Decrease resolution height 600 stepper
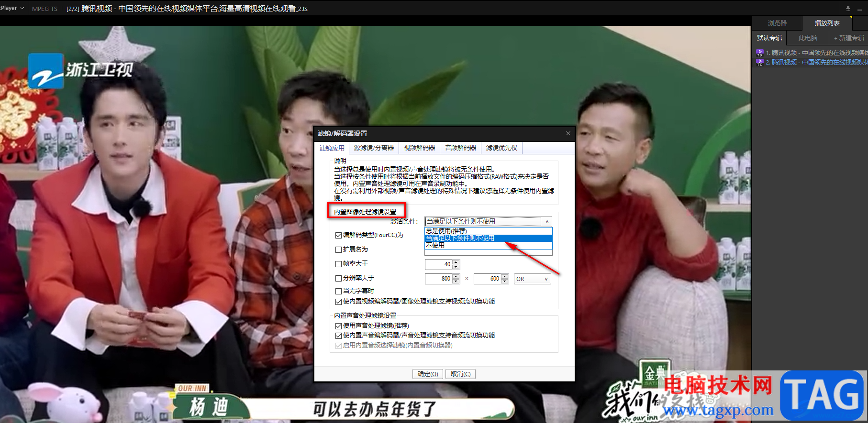Viewport: 868px width, 423px height. click(505, 281)
